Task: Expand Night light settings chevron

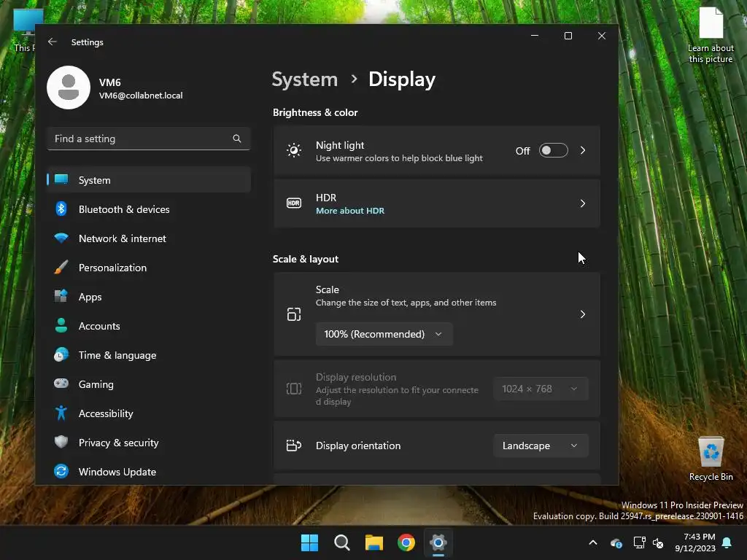Action: tap(583, 150)
